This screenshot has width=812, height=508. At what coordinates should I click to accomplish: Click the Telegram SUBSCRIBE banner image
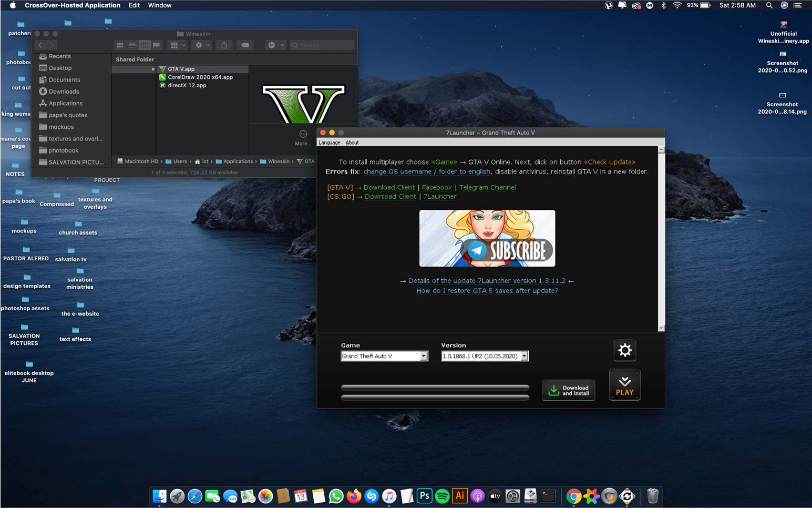click(487, 238)
